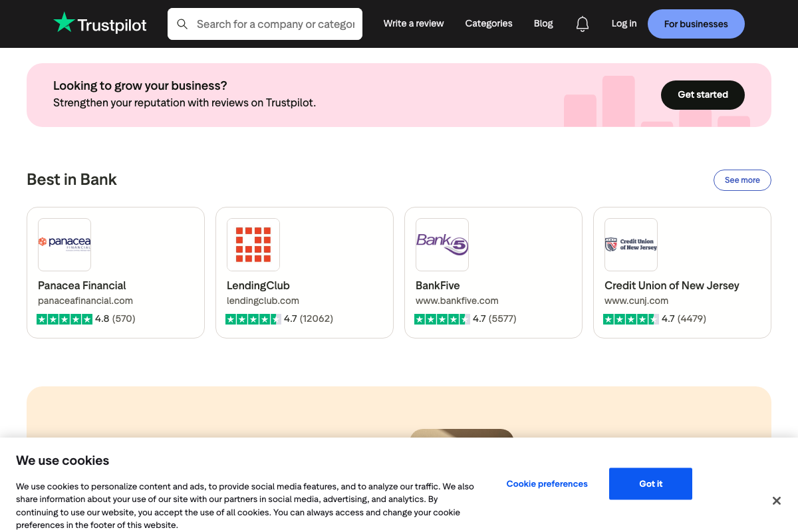Click BankFive star rating
Screen dimensions: 798x532
click(x=442, y=319)
